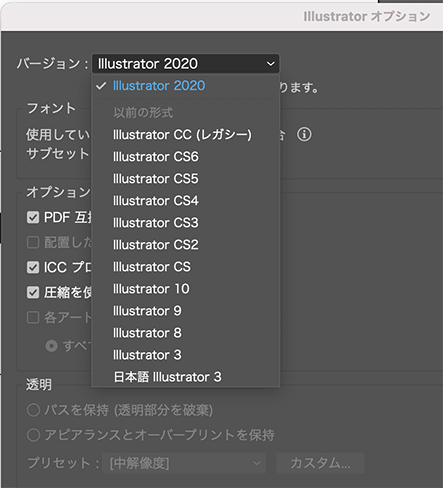Choose Illustrator CS from version list

(x=186, y=267)
